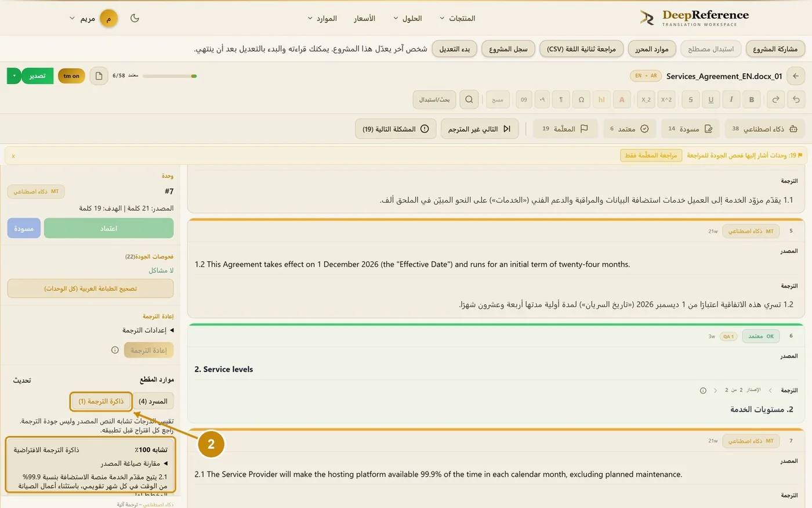
Task: Redo the last edit
Action: point(775,99)
